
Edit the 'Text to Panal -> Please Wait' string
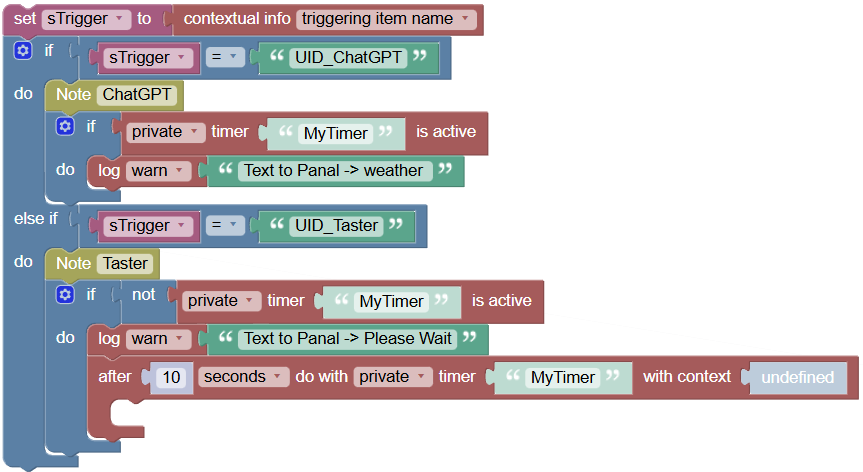[x=347, y=339]
